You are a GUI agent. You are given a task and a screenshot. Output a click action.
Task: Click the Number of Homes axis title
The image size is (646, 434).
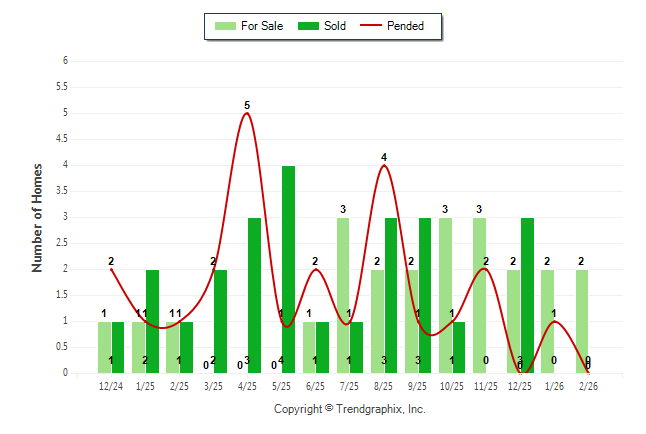38,217
